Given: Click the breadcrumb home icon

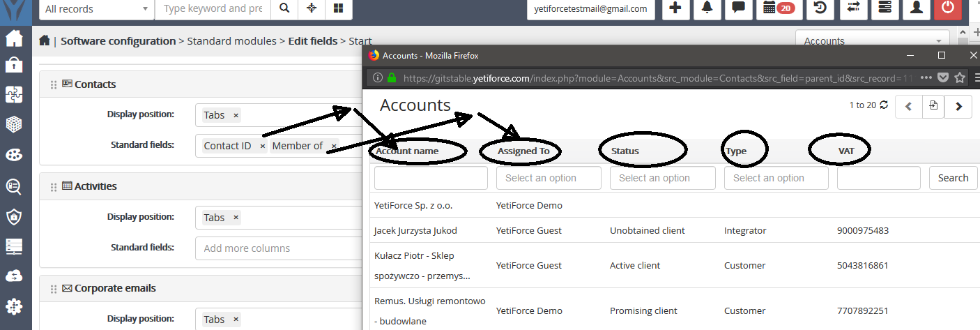Looking at the screenshot, I should (45, 41).
